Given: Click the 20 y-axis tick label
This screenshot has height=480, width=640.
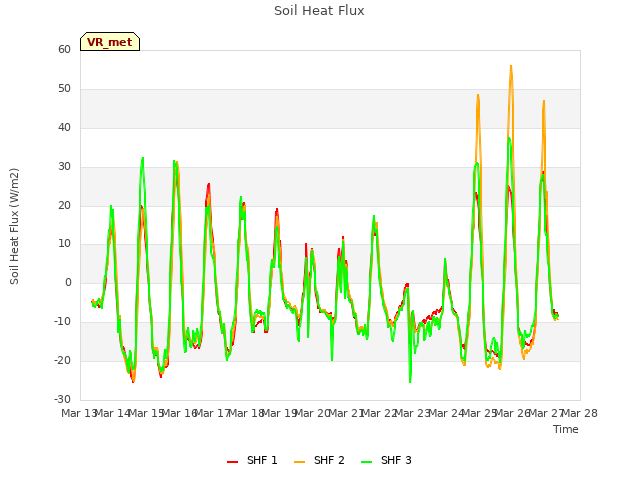Looking at the screenshot, I should coord(64,205).
